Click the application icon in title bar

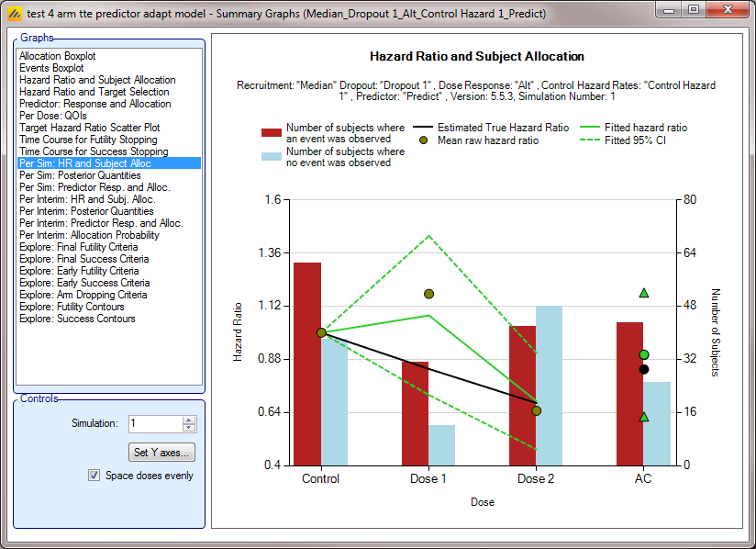click(x=15, y=14)
